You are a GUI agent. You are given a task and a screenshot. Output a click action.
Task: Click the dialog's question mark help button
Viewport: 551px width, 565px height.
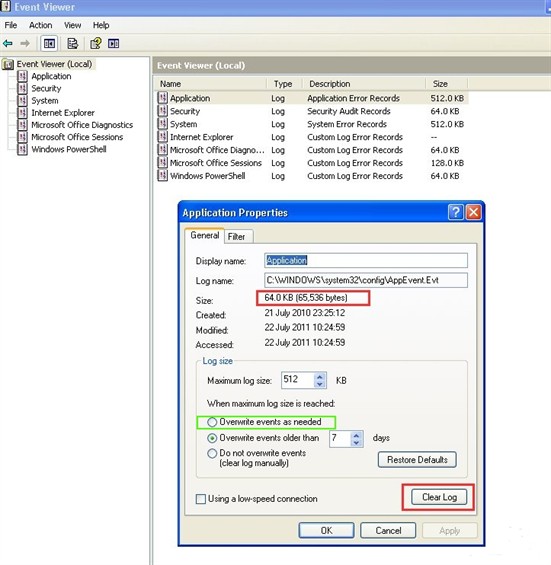pyautogui.click(x=456, y=212)
